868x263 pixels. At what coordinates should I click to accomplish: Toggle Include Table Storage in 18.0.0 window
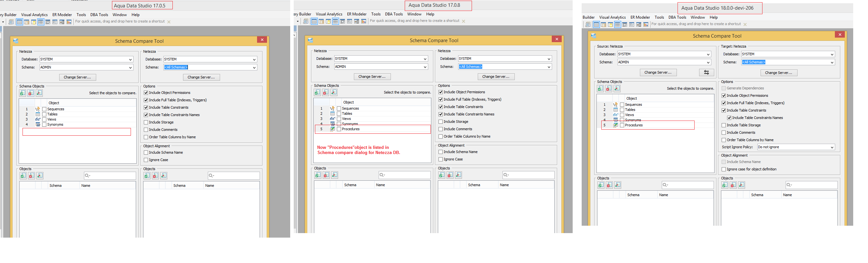[724, 125]
